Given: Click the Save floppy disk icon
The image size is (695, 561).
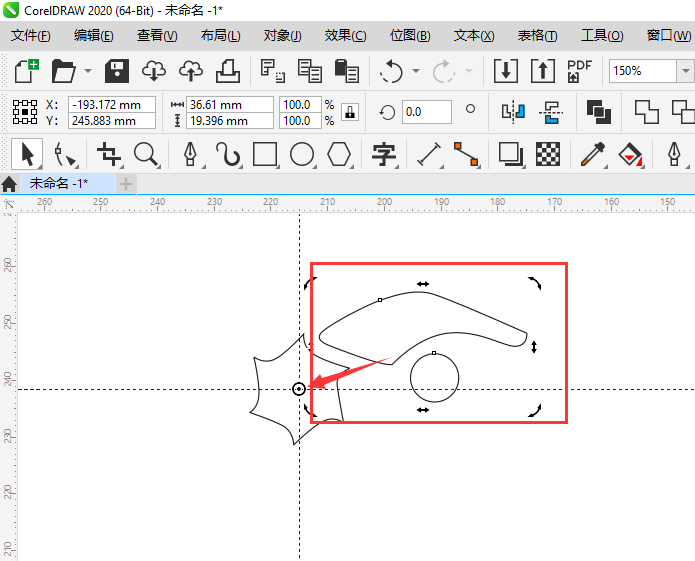Looking at the screenshot, I should point(118,71).
